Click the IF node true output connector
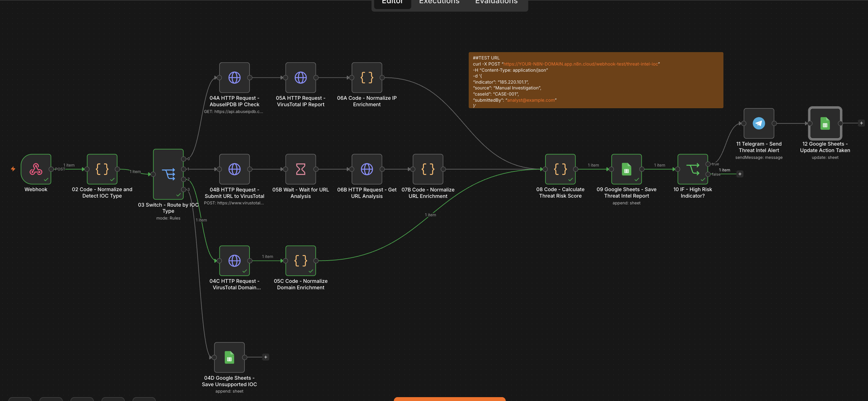The image size is (868, 401). 708,164
